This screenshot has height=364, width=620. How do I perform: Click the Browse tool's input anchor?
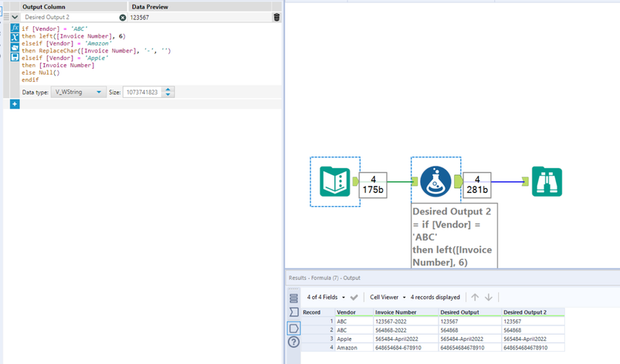pos(525,181)
